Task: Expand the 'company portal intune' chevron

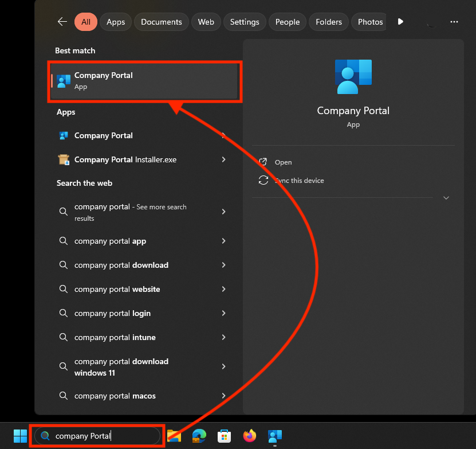Action: [224, 337]
